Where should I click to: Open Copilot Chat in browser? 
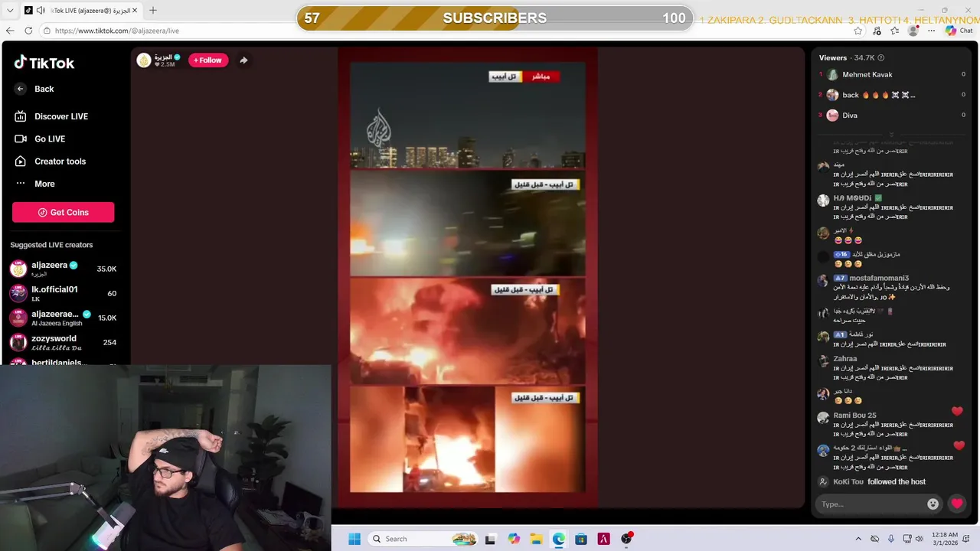pos(960,31)
